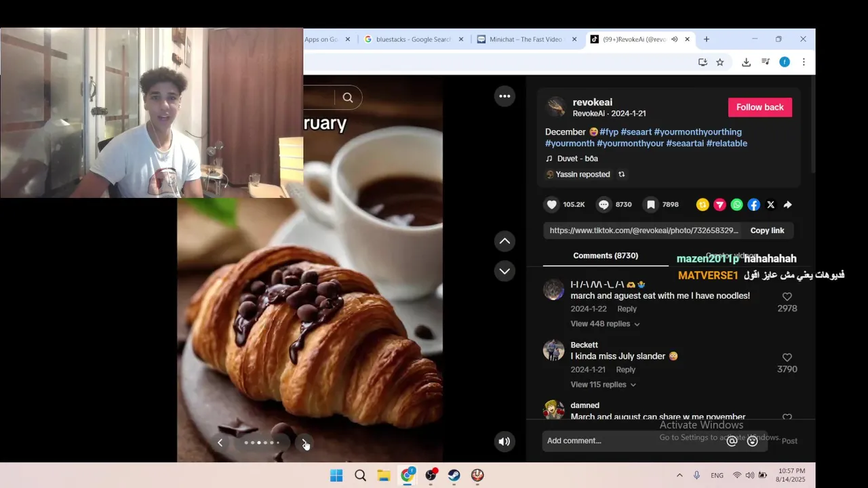Switch to the Minichat – The Fast Video tab
Image resolution: width=868 pixels, height=488 pixels.
526,39
